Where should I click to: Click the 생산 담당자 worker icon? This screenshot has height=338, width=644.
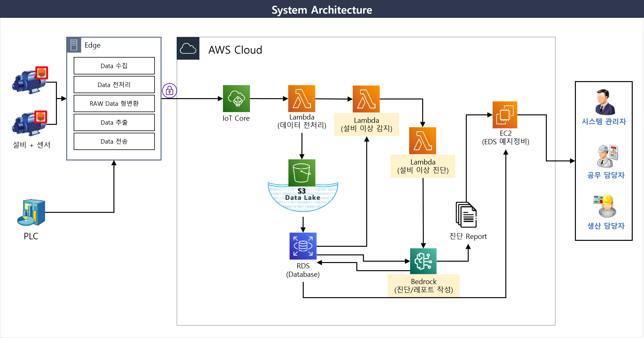(x=605, y=206)
